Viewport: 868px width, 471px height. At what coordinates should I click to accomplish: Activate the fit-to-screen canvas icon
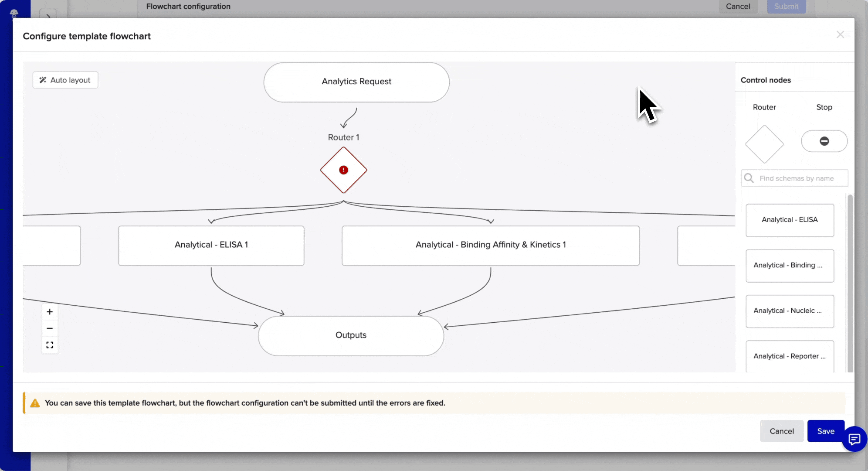pyautogui.click(x=50, y=345)
